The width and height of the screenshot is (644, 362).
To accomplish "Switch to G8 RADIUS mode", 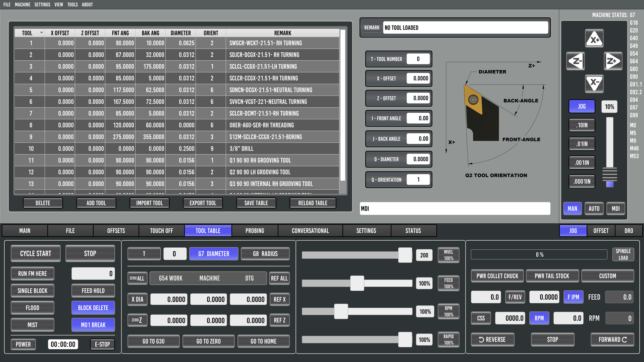I will pyautogui.click(x=265, y=254).
